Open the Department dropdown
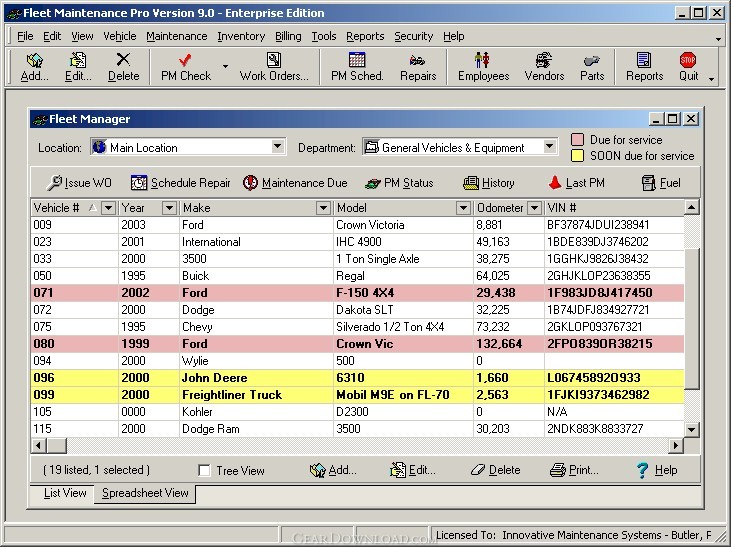The height and width of the screenshot is (547, 731). tap(550, 147)
